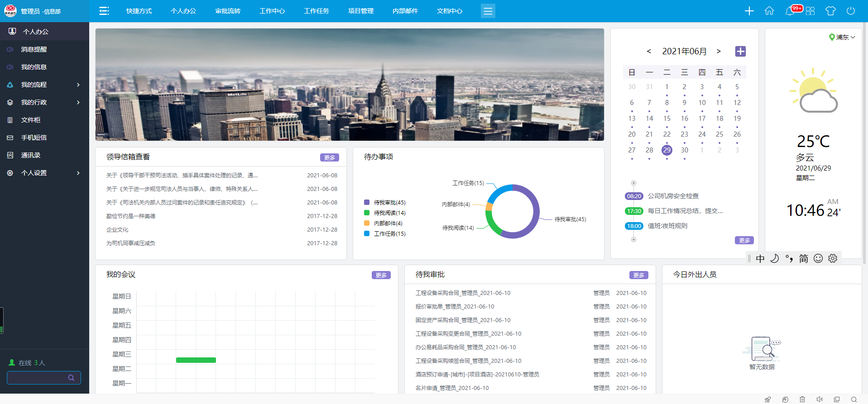The width and height of the screenshot is (868, 404).
Task: Open the 审批流转 top menu
Action: pos(228,11)
